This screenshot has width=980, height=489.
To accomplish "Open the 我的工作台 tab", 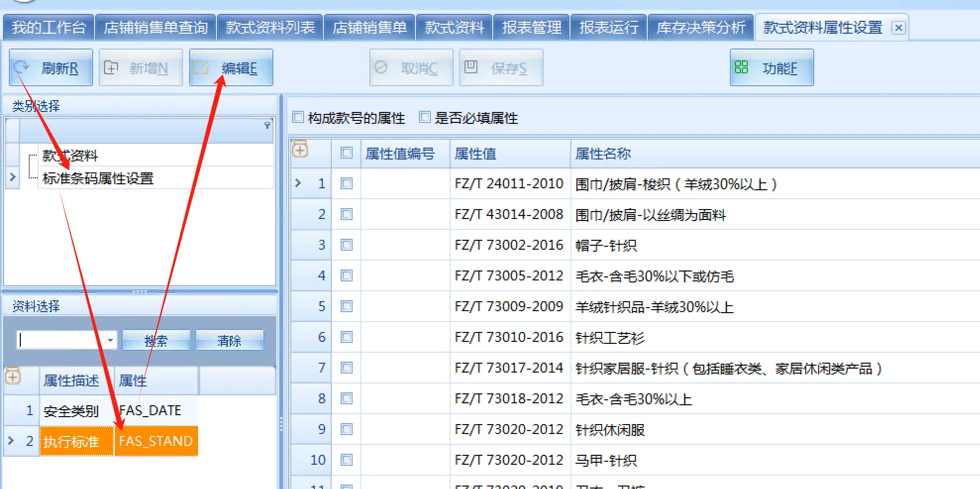I will click(49, 27).
